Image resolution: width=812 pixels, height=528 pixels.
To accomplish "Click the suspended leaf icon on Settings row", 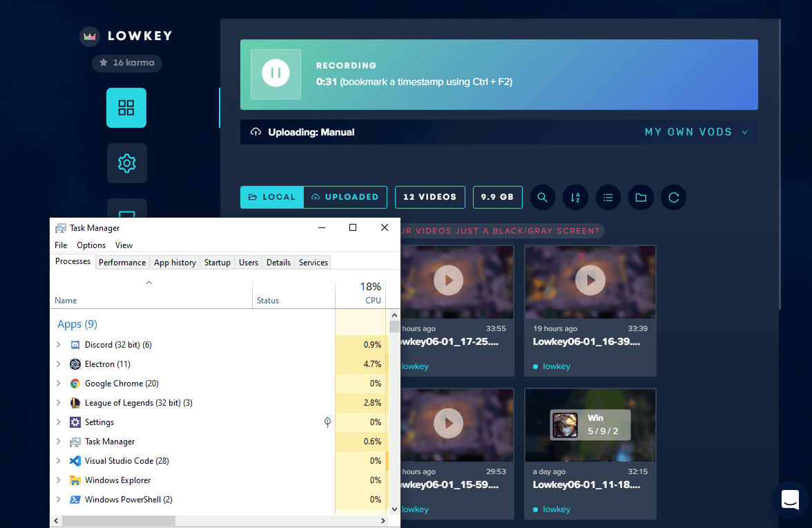I will click(x=327, y=422).
